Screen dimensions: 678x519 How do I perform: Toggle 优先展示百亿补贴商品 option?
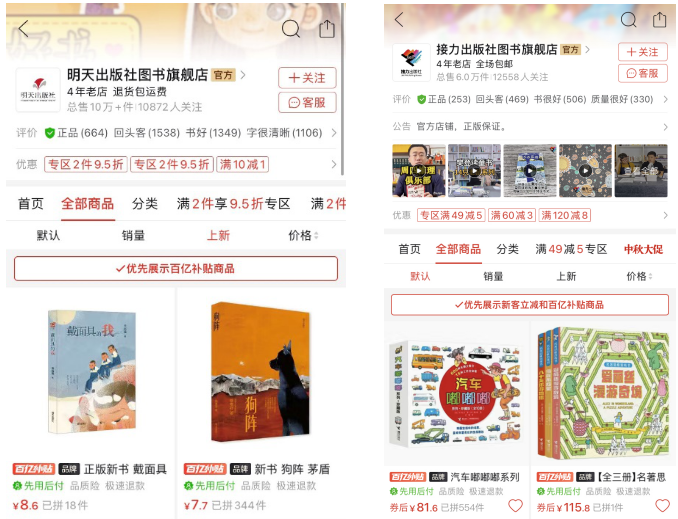(x=176, y=269)
